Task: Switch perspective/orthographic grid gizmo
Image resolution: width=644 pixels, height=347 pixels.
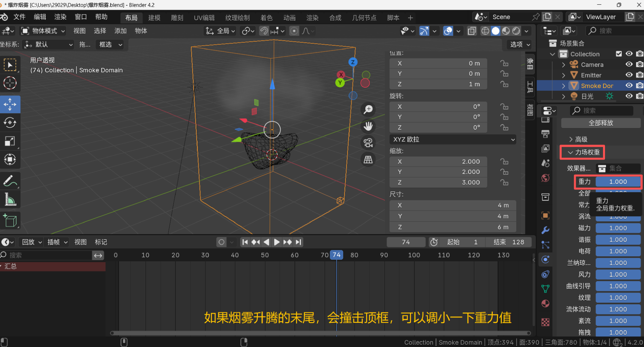Action: (368, 160)
